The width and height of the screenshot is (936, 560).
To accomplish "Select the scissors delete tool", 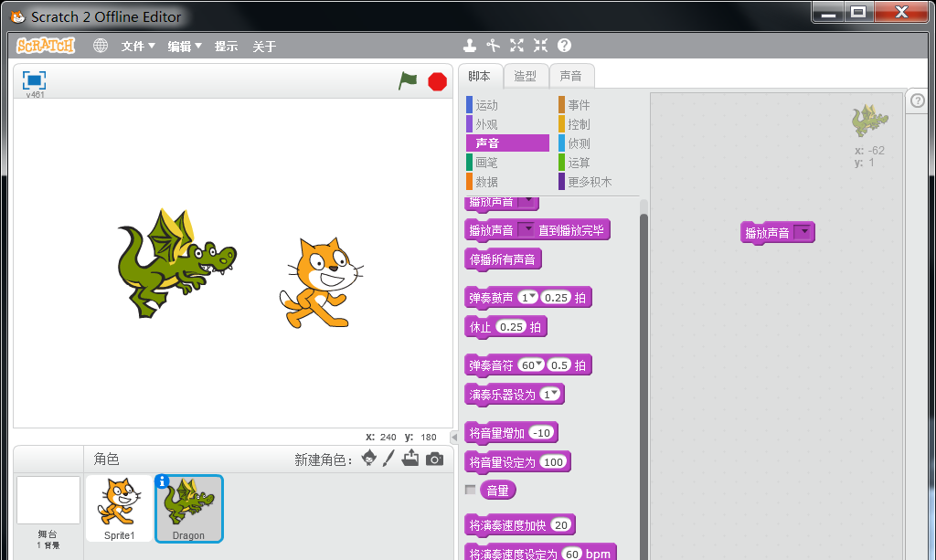I will click(x=493, y=46).
